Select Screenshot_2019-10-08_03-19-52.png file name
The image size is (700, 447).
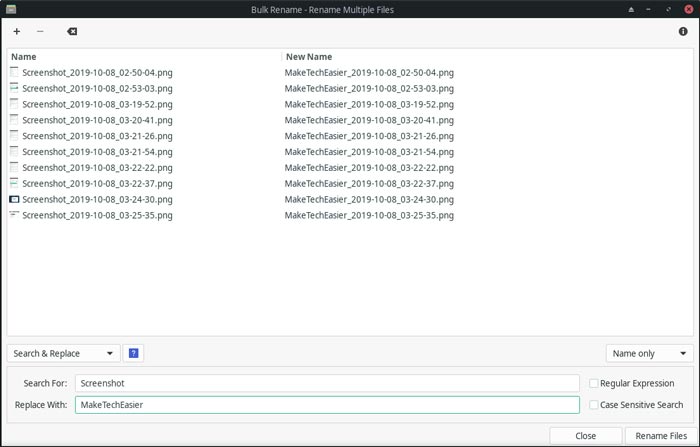tap(97, 104)
